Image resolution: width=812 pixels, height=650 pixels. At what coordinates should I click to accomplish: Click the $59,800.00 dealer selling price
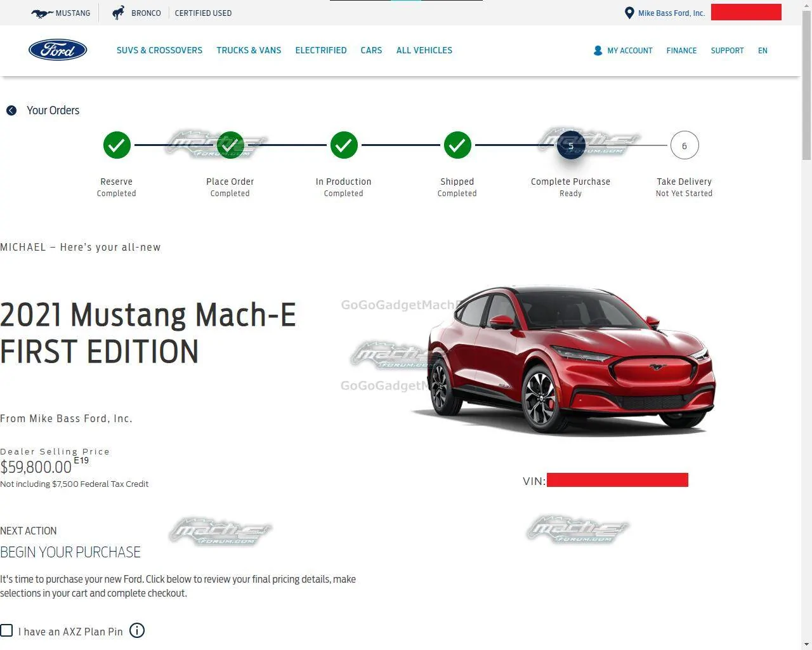click(36, 467)
